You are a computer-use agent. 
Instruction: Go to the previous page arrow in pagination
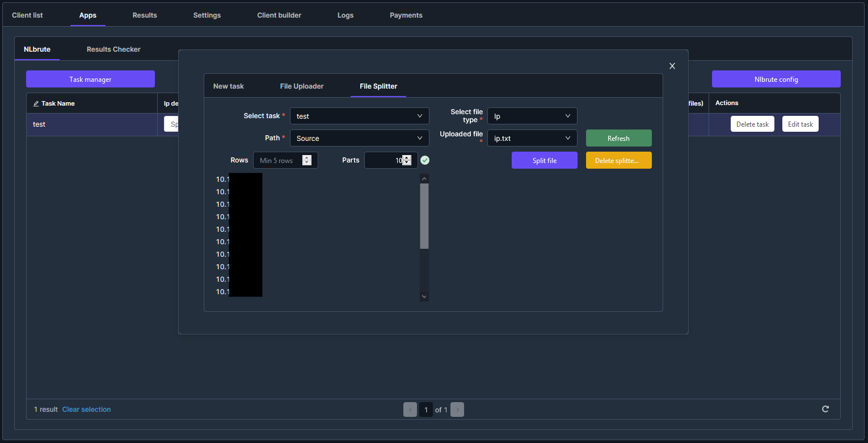pyautogui.click(x=410, y=409)
